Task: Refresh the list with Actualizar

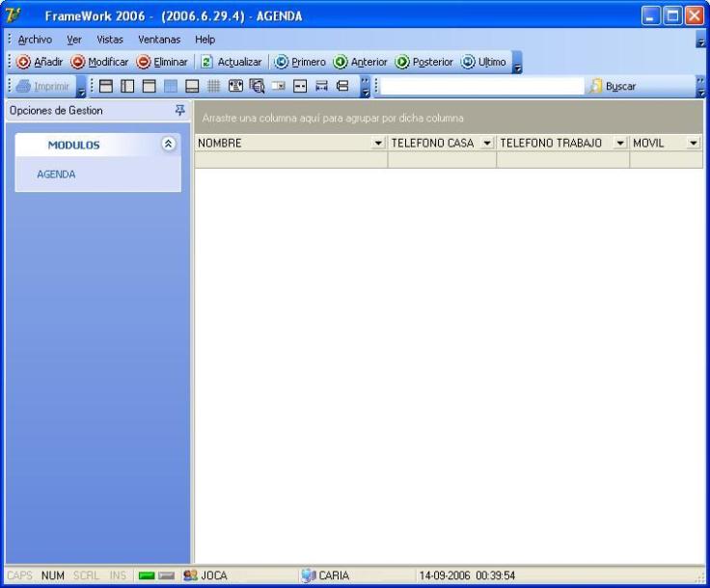Action: point(232,62)
